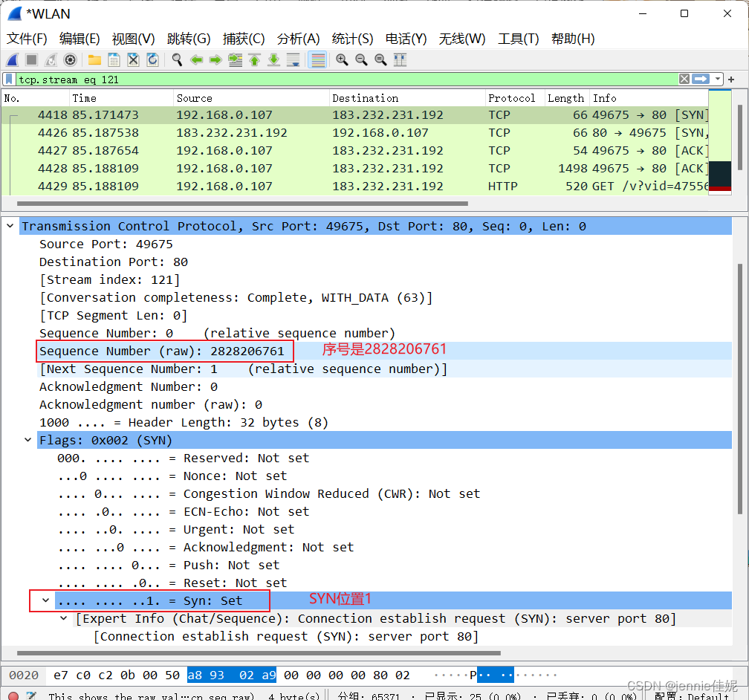
Task: Open the 文件(F) menu
Action: [27, 39]
